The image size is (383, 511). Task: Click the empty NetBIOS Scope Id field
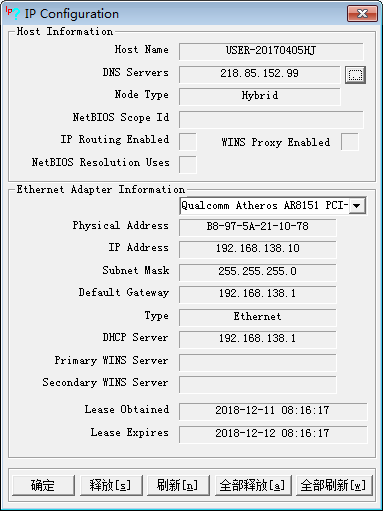(x=271, y=120)
